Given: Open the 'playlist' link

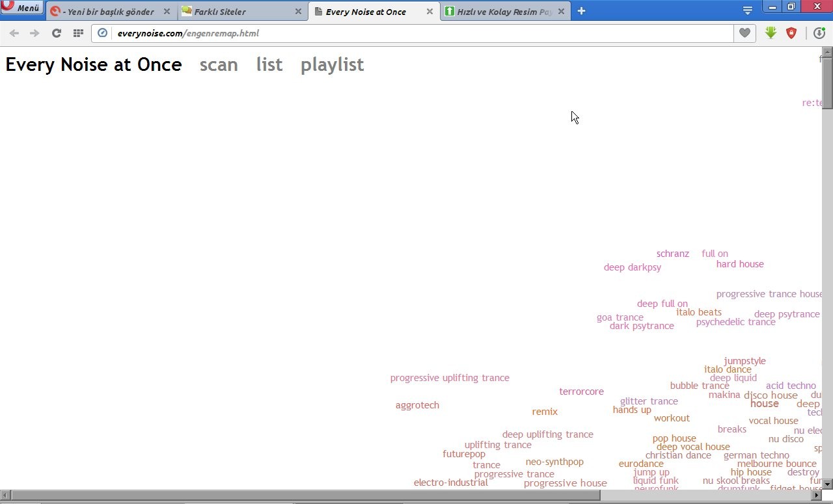Looking at the screenshot, I should point(332,65).
